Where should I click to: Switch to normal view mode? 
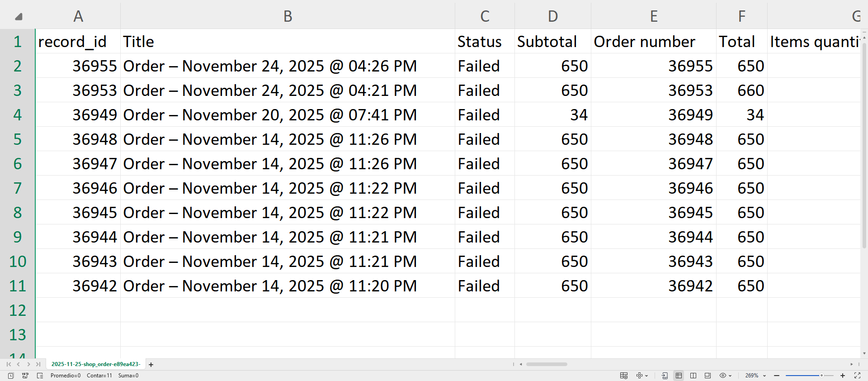point(679,376)
